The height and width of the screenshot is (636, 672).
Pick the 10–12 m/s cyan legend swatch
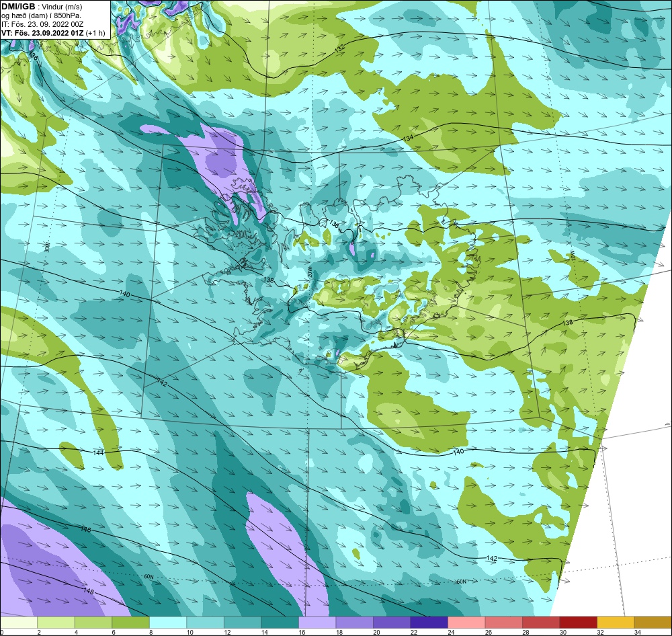coord(205,623)
